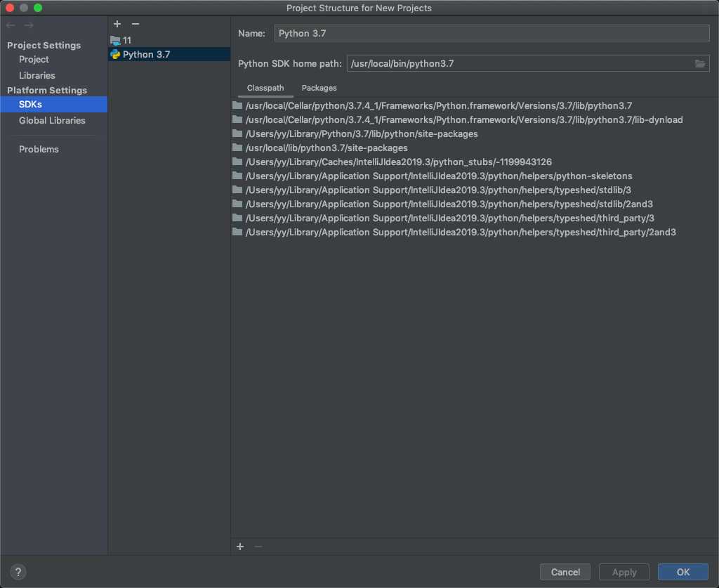Select SDKs under Platform Settings
Image resolution: width=719 pixels, height=588 pixels.
[x=53, y=105]
